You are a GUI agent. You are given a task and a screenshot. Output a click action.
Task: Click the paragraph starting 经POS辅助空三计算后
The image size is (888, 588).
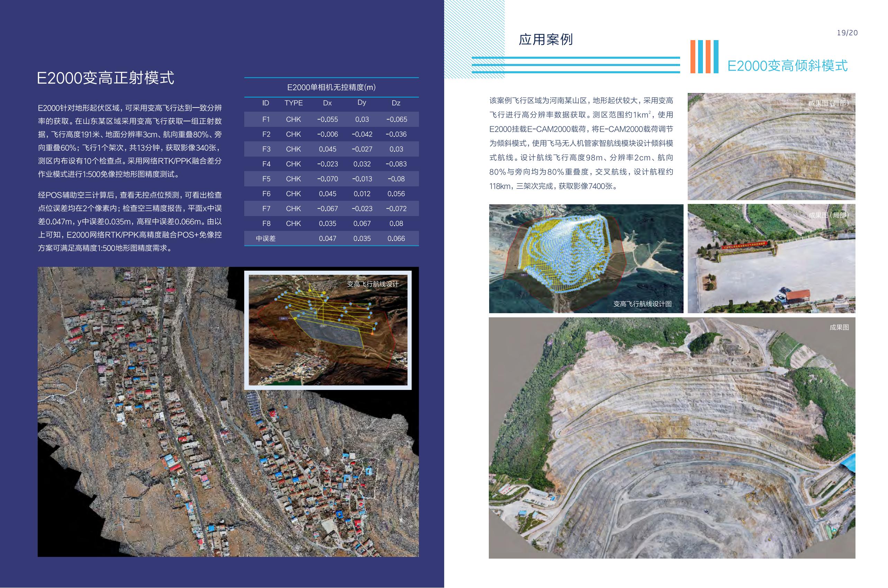click(x=130, y=222)
